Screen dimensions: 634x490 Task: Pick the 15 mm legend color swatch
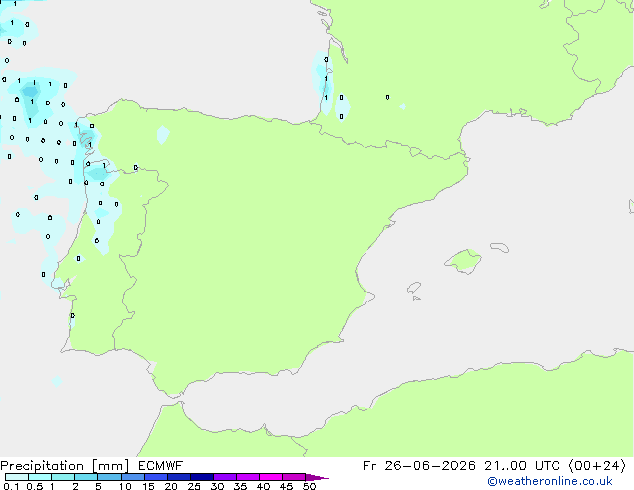155,477
